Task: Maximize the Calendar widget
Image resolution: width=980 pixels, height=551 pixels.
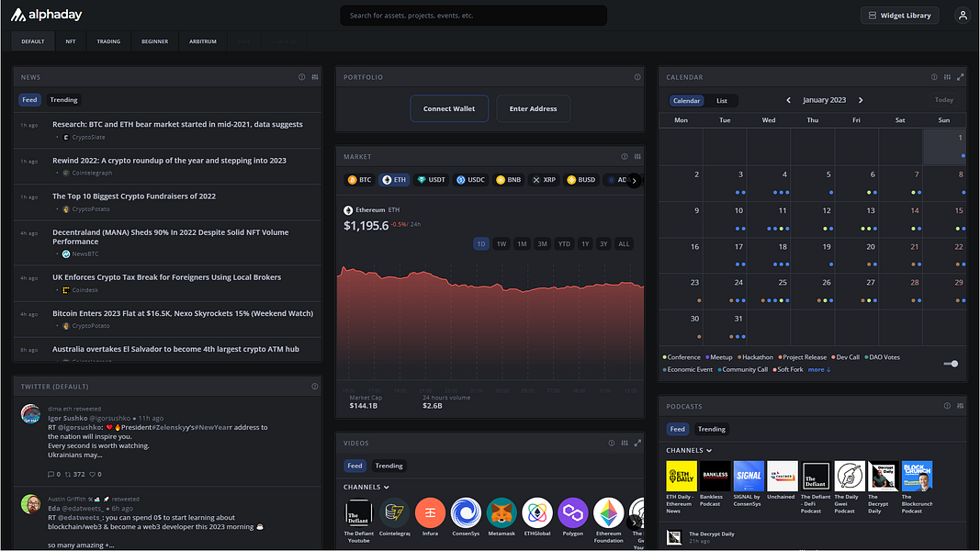Action: click(x=961, y=77)
